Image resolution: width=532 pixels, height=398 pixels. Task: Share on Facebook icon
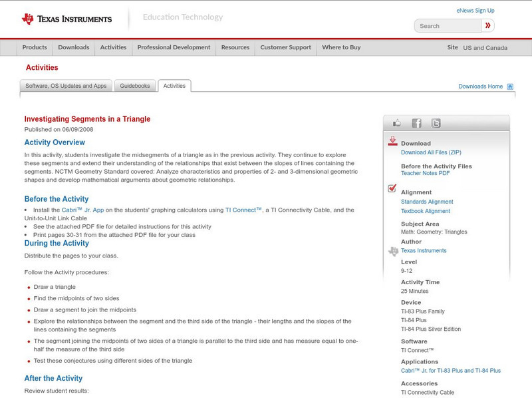[416, 123]
